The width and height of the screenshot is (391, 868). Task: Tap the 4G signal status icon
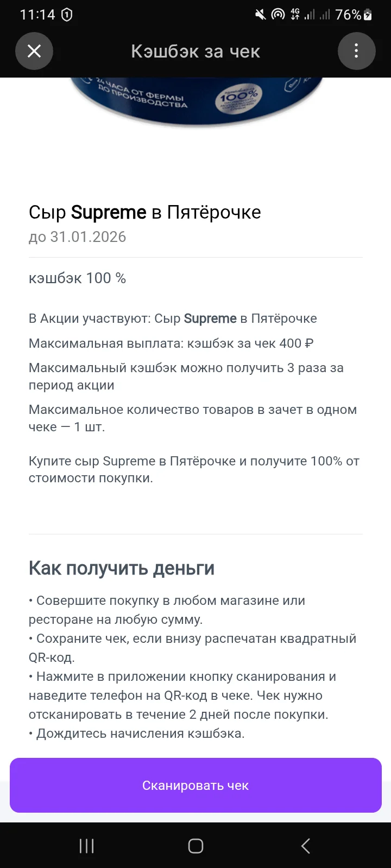pyautogui.click(x=295, y=15)
